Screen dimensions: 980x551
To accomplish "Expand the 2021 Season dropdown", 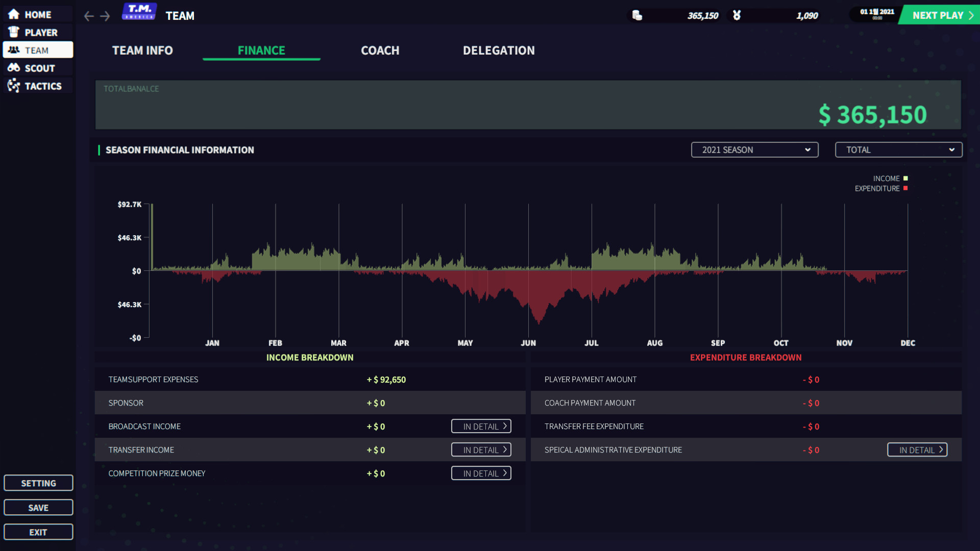I will pos(754,149).
